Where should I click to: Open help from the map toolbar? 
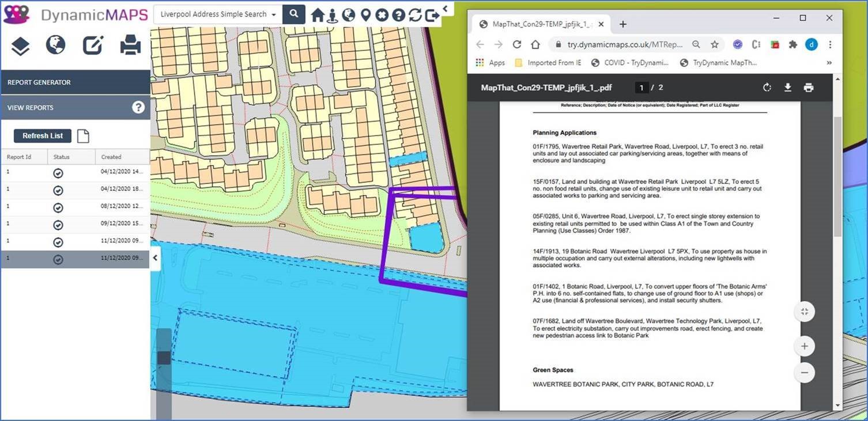398,15
